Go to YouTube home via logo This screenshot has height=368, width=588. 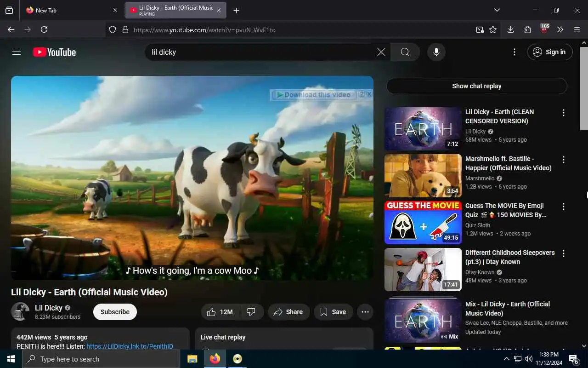(x=54, y=52)
